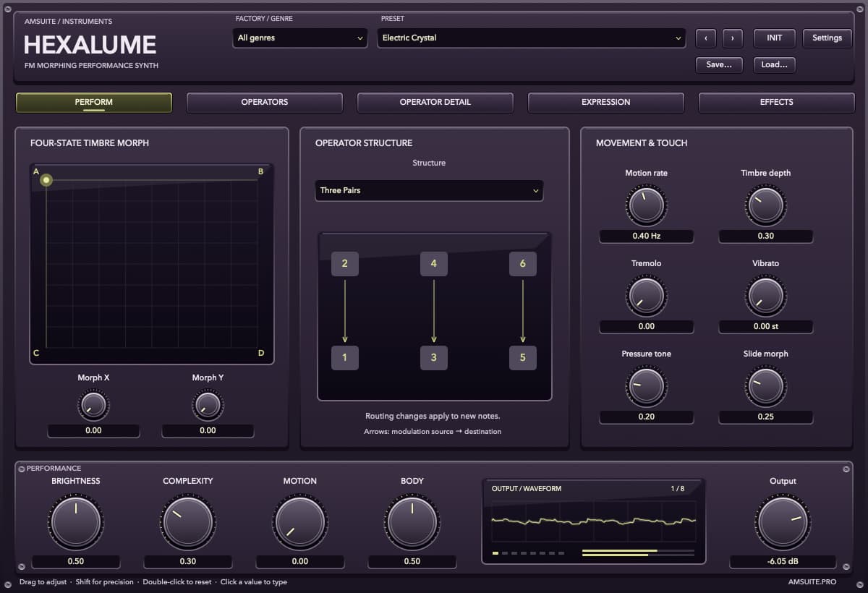Click the Output value -6.05 dB
This screenshot has height=593, width=868.
(x=783, y=561)
